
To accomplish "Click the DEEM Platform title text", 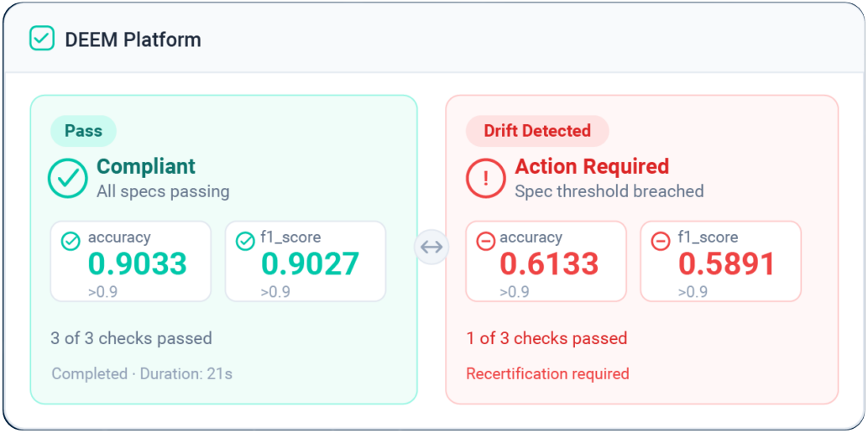I will 133,39.
